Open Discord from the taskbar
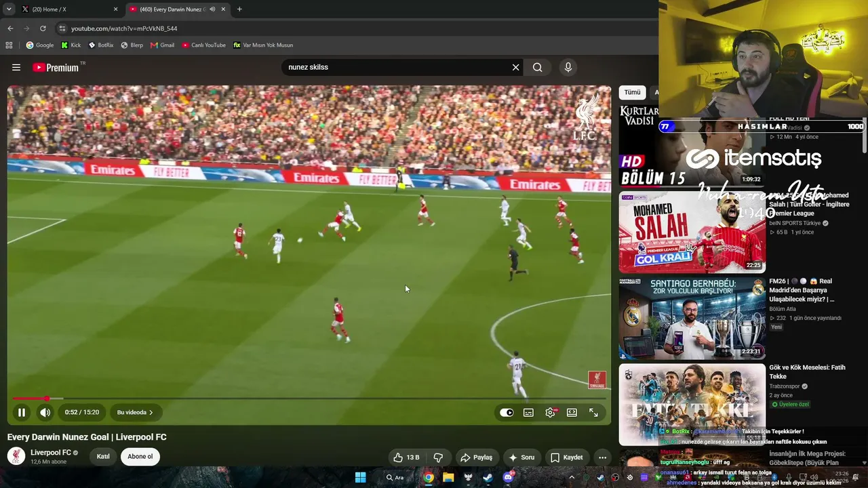 [508, 477]
